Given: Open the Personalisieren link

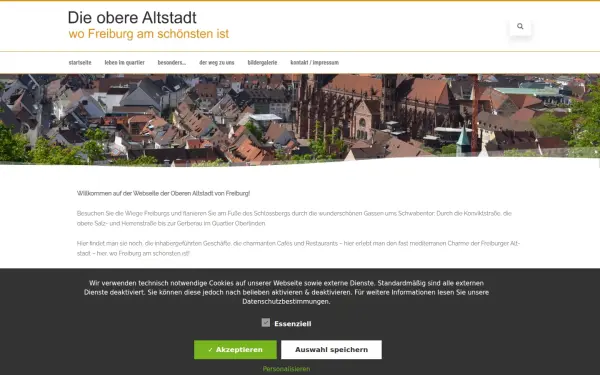Looking at the screenshot, I should (x=286, y=369).
